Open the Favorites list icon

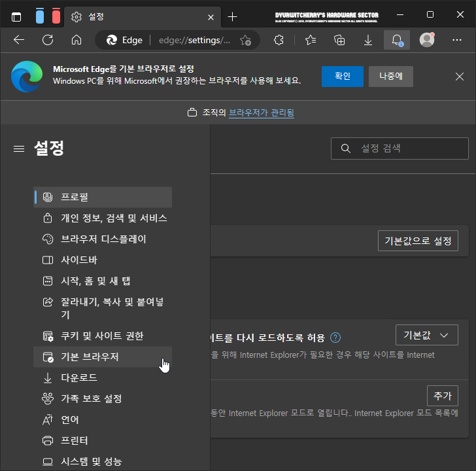click(x=310, y=40)
